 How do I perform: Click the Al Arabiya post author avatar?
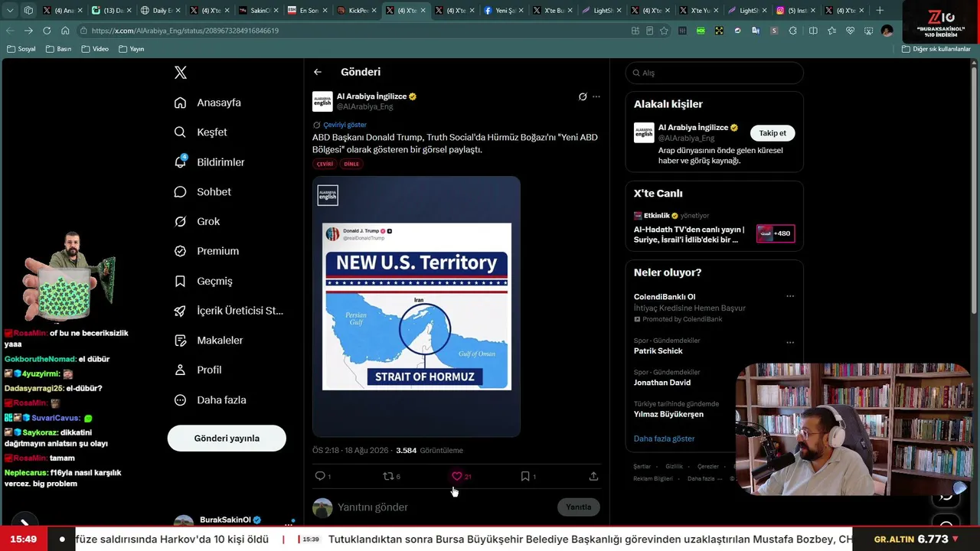[322, 101]
